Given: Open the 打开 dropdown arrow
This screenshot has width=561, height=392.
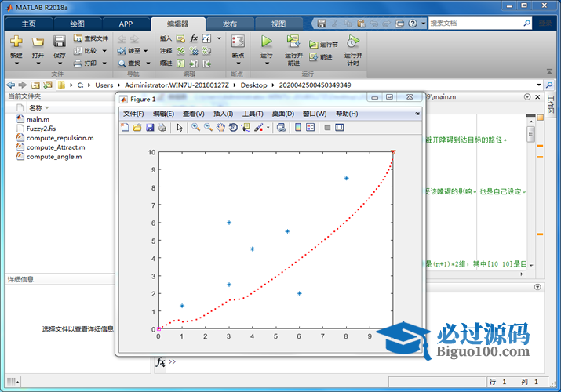Looking at the screenshot, I should (x=38, y=64).
